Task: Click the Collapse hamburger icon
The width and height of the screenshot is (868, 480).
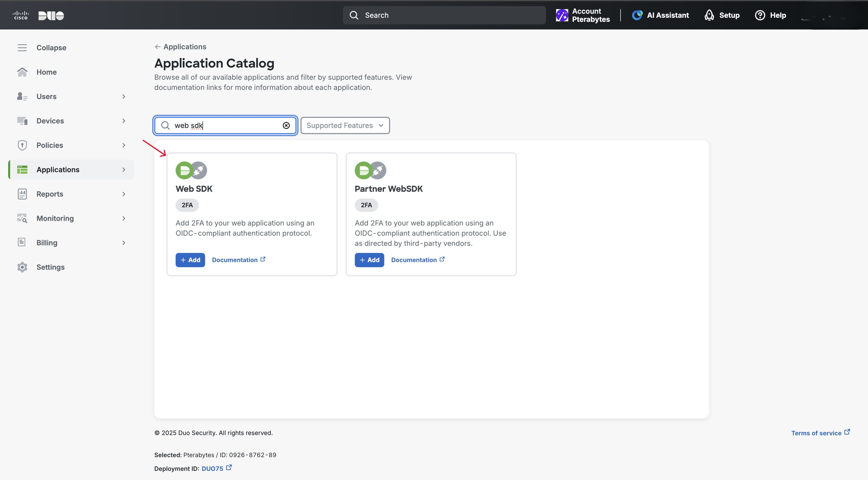Action: [x=22, y=47]
